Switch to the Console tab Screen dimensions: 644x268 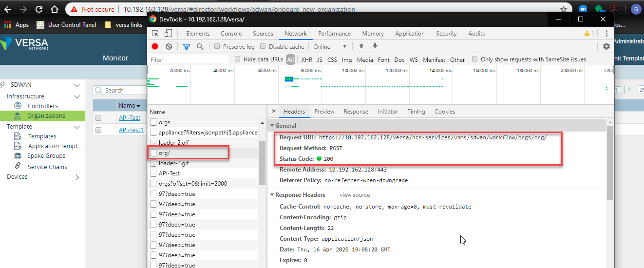231,34
